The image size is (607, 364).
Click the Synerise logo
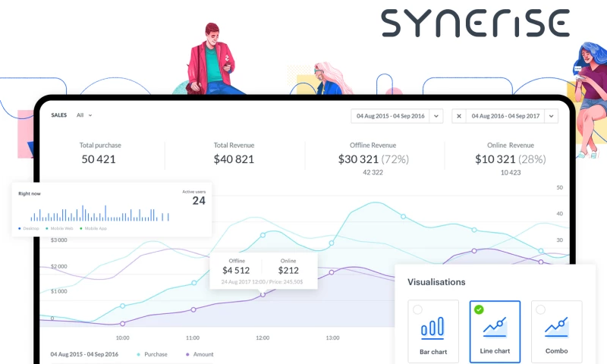point(476,24)
